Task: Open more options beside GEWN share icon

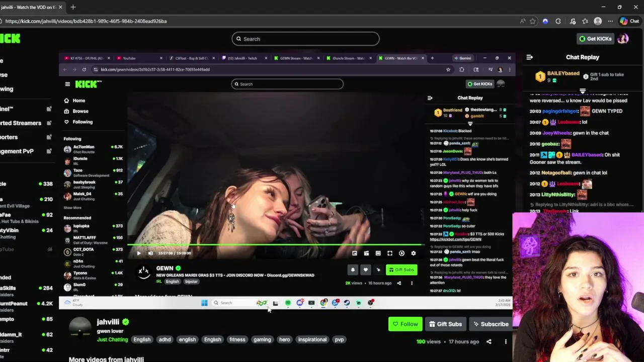Action: pos(412,283)
